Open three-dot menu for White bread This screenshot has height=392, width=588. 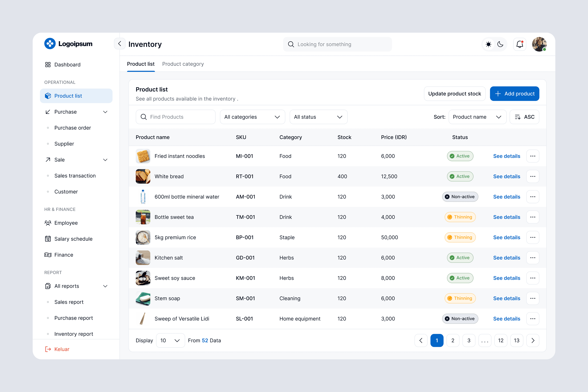(532, 176)
